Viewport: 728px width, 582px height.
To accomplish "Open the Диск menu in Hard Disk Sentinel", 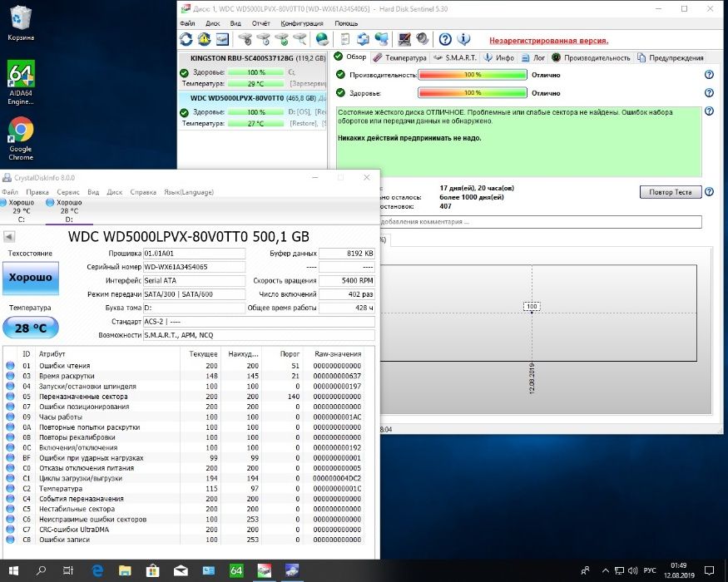I will [213, 23].
